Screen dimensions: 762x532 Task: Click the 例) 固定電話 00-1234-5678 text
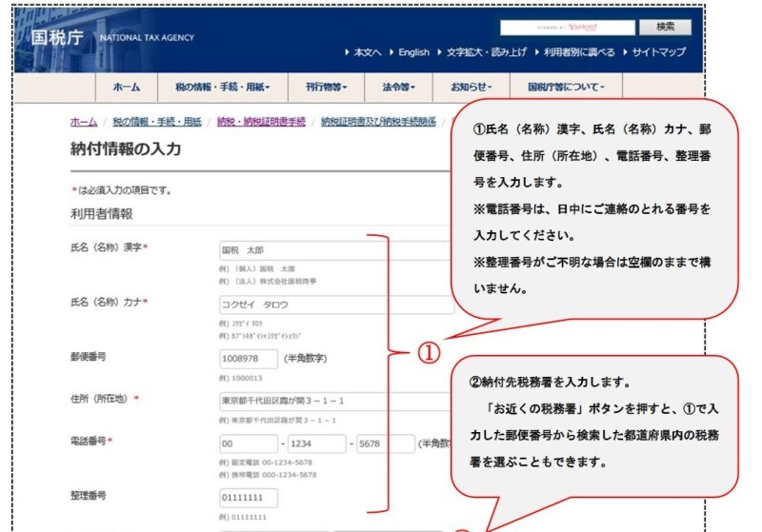pos(266,463)
